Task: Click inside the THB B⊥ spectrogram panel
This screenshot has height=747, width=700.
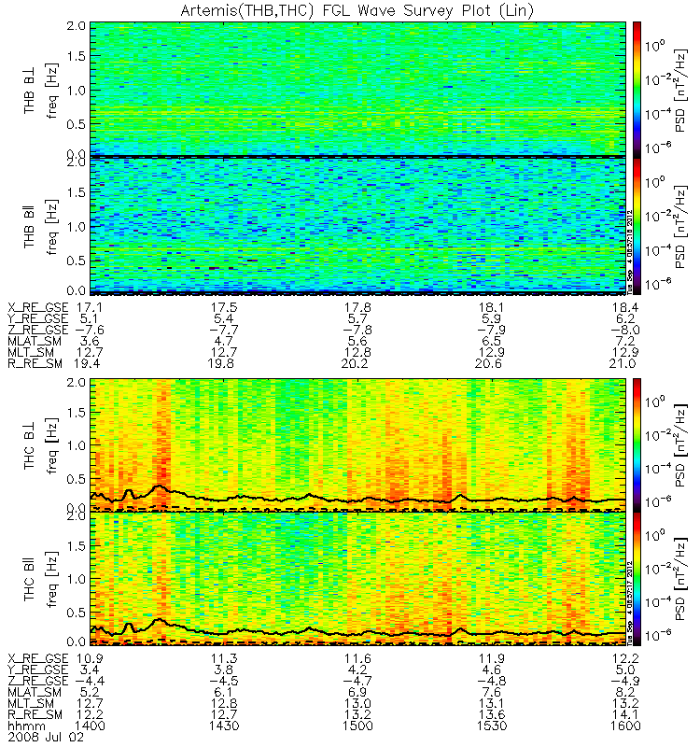Action: pyautogui.click(x=357, y=89)
